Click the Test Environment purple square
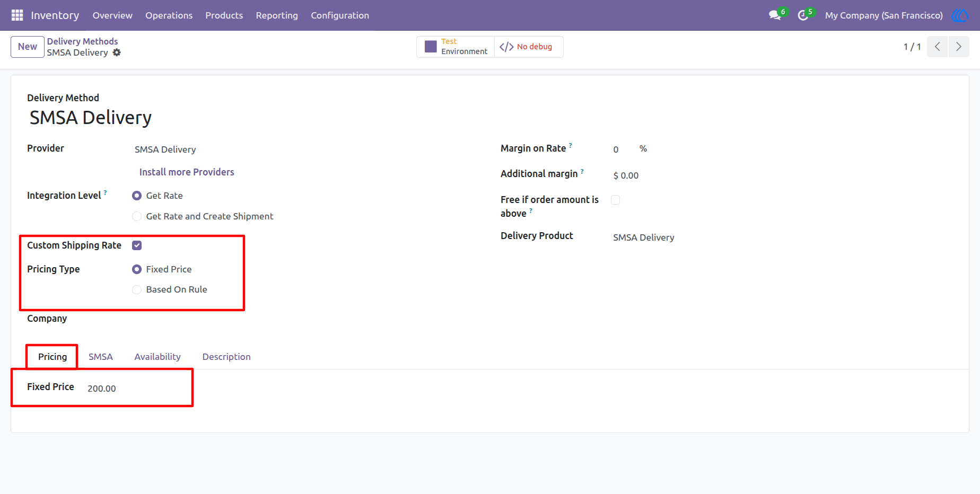 click(x=431, y=47)
